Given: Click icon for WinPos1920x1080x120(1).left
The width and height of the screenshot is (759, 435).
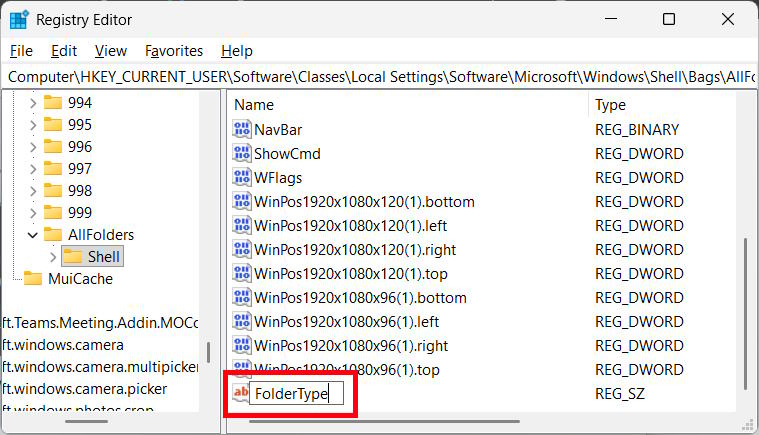Looking at the screenshot, I should click(242, 225).
